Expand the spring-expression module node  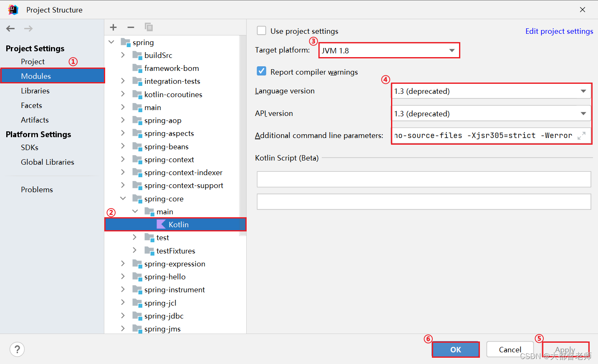point(123,264)
